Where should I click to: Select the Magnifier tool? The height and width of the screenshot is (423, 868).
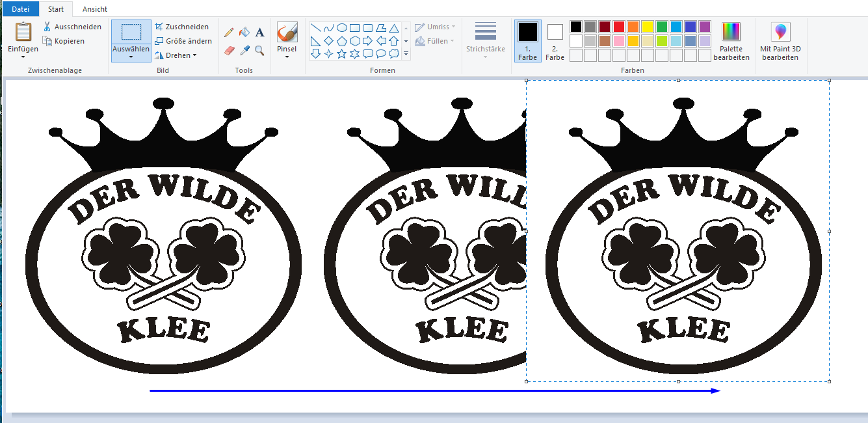(259, 50)
